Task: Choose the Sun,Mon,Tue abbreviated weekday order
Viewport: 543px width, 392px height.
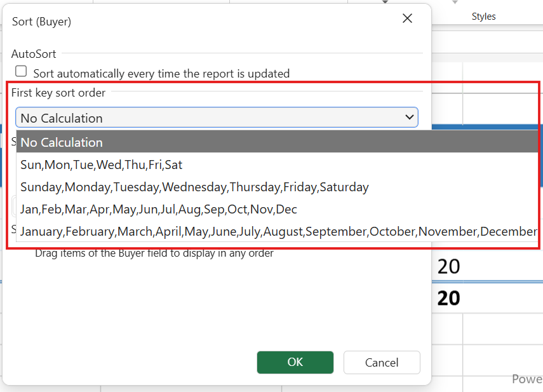Action: (102, 165)
